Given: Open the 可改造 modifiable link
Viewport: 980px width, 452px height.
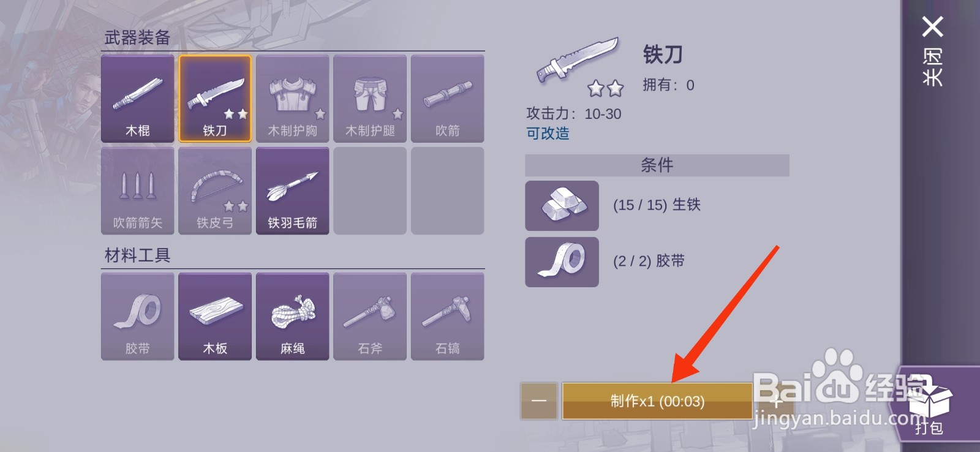Looking at the screenshot, I should tap(548, 133).
